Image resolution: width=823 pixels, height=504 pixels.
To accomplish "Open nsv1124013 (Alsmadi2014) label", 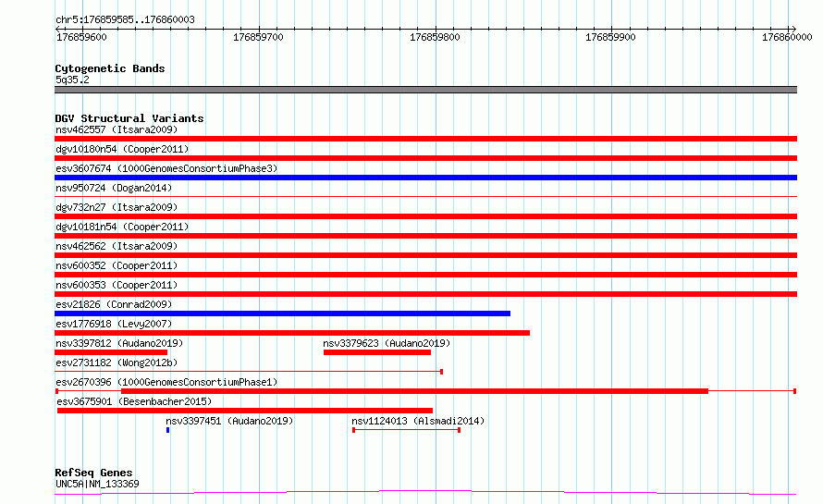I will click(418, 421).
